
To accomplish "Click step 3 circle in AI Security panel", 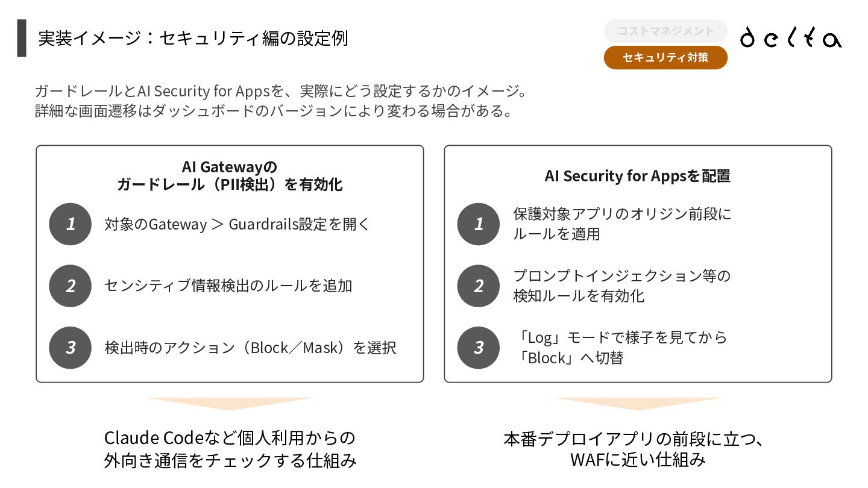I will click(x=479, y=348).
